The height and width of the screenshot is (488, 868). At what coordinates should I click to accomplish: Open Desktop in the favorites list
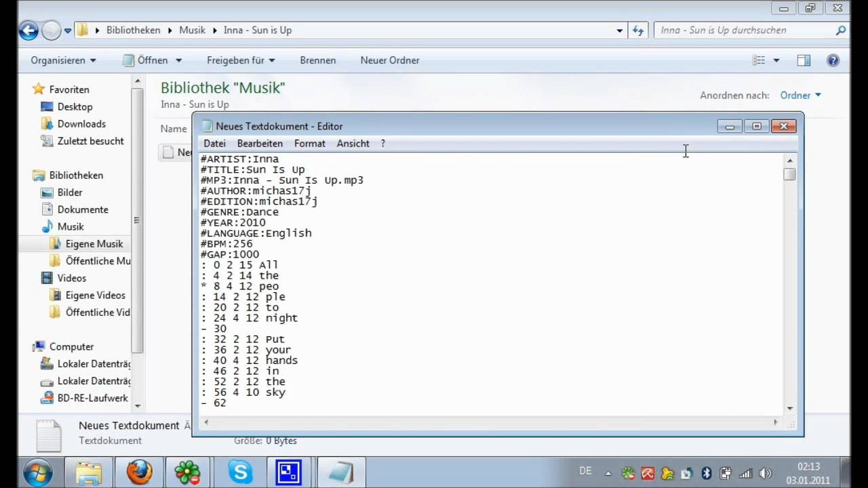click(75, 106)
